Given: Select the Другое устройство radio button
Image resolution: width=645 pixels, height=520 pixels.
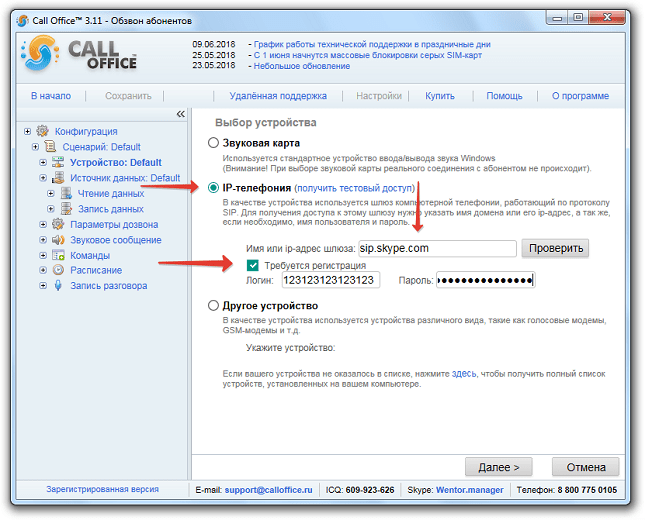Looking at the screenshot, I should point(213,305).
